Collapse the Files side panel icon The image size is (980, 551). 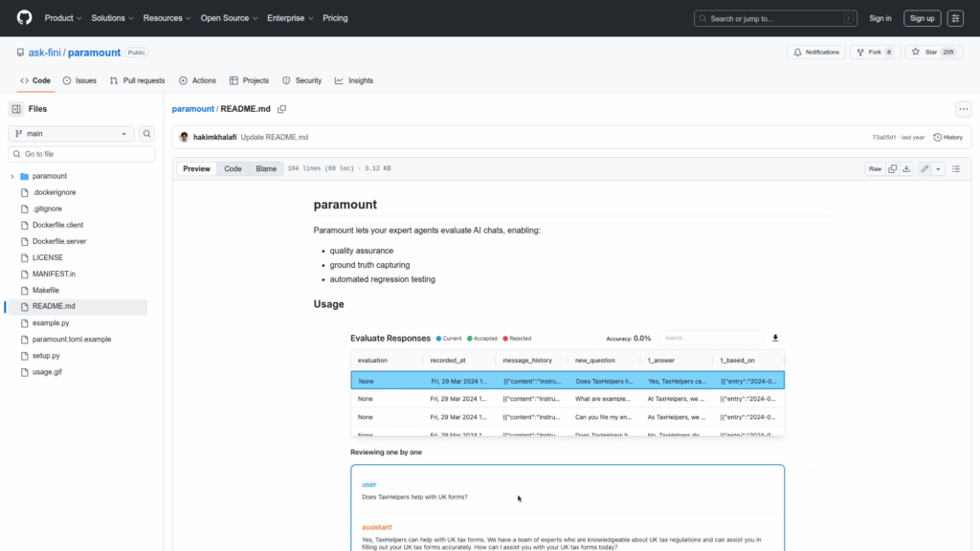pos(16,109)
